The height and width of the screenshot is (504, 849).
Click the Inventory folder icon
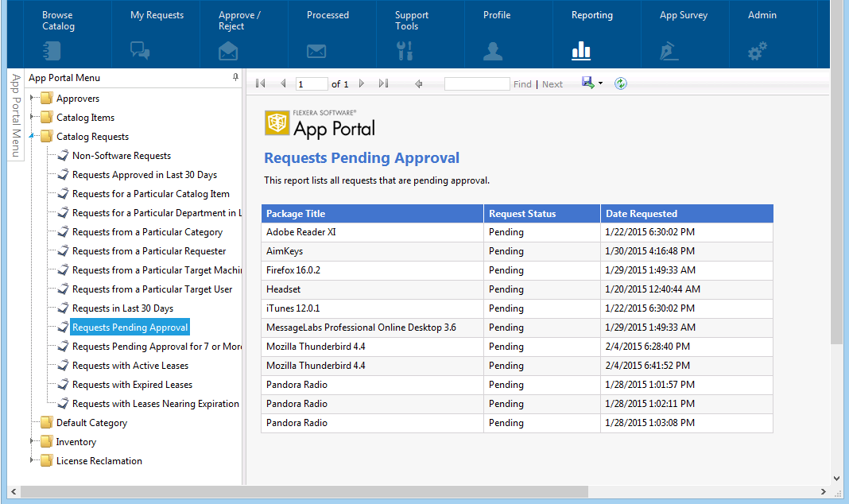[x=47, y=441]
